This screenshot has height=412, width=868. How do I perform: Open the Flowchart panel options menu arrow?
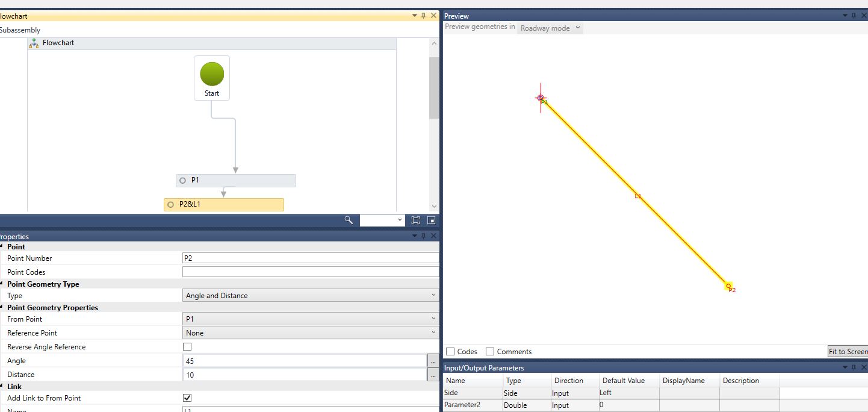pos(415,16)
